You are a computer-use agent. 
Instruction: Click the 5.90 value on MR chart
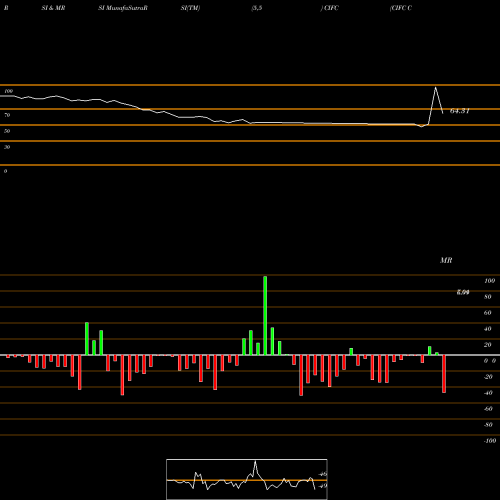(463, 292)
